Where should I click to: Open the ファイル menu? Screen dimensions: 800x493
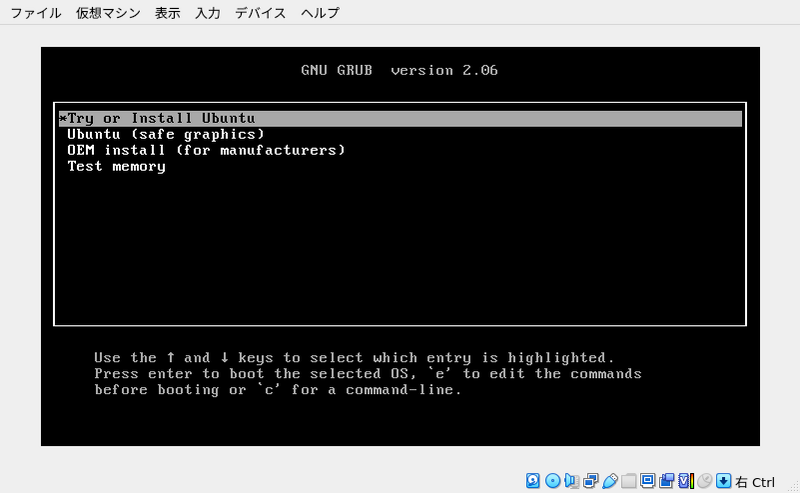pos(36,13)
